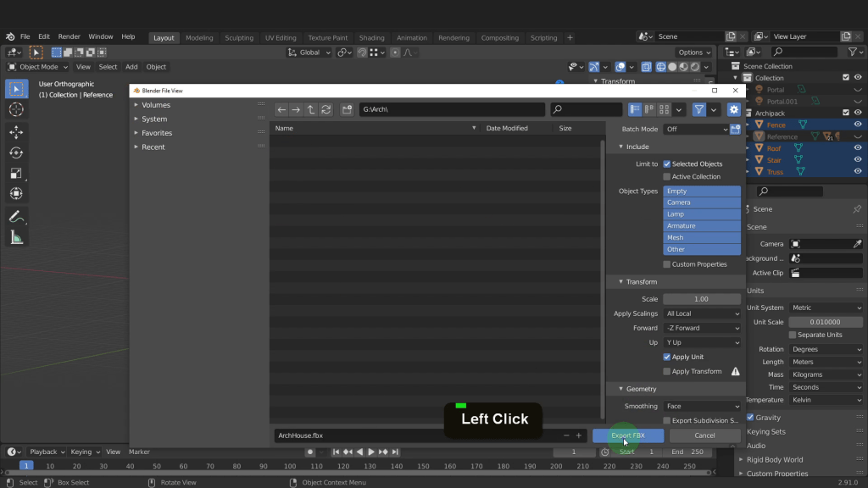
Task: Click the parent directory up arrow
Action: (311, 109)
